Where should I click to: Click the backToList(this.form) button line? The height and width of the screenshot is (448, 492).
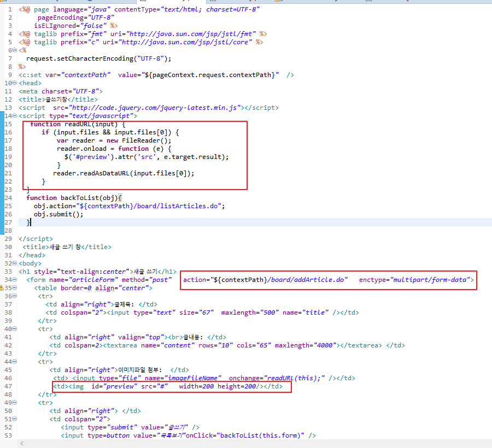[188, 435]
